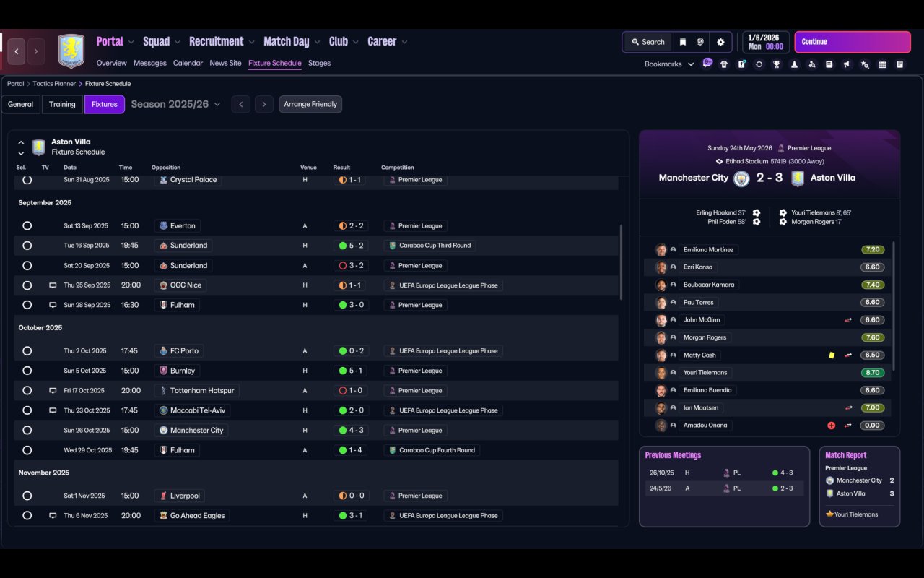
Task: Open the 9+ notifications speech bubble
Action: [707, 63]
